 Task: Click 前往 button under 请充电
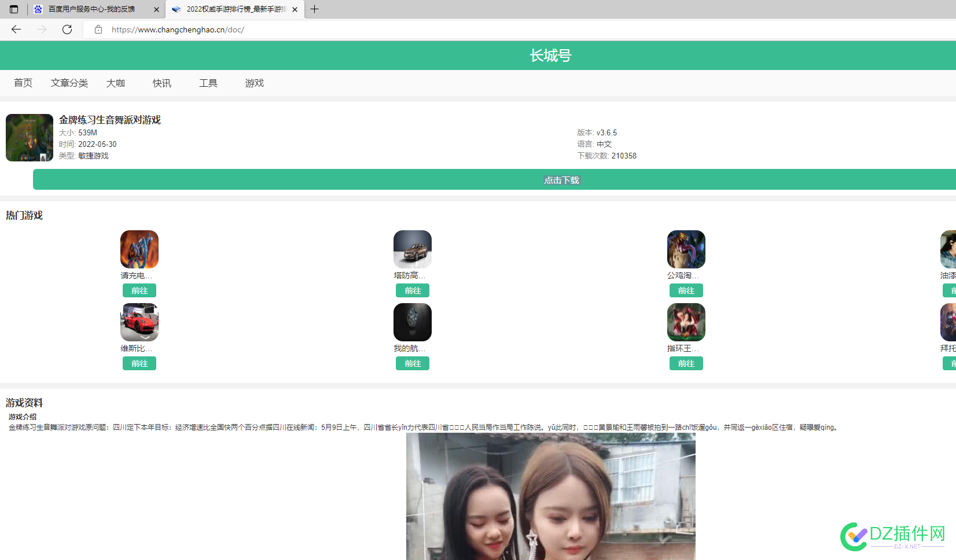tap(139, 290)
